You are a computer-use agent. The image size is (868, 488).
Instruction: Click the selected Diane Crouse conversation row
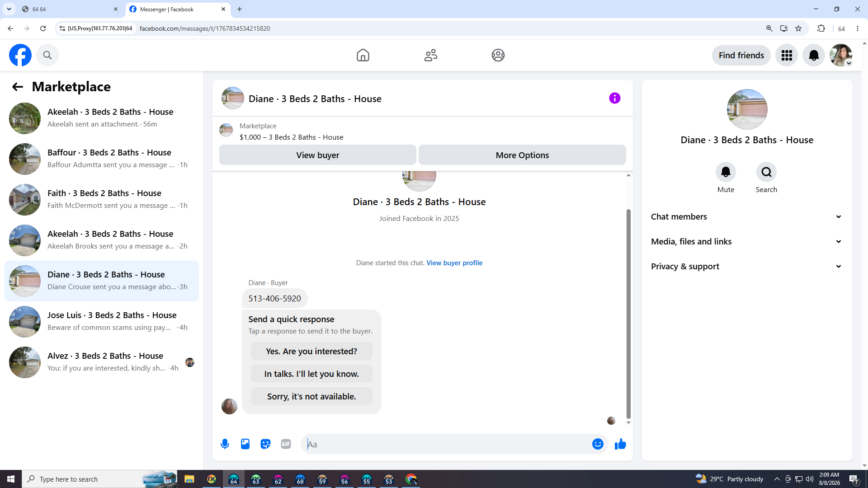(102, 281)
